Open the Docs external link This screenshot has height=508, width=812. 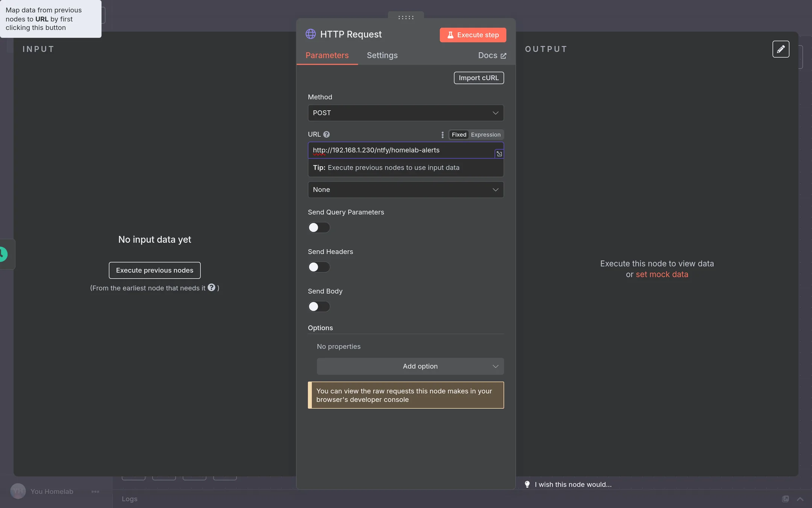coord(492,55)
